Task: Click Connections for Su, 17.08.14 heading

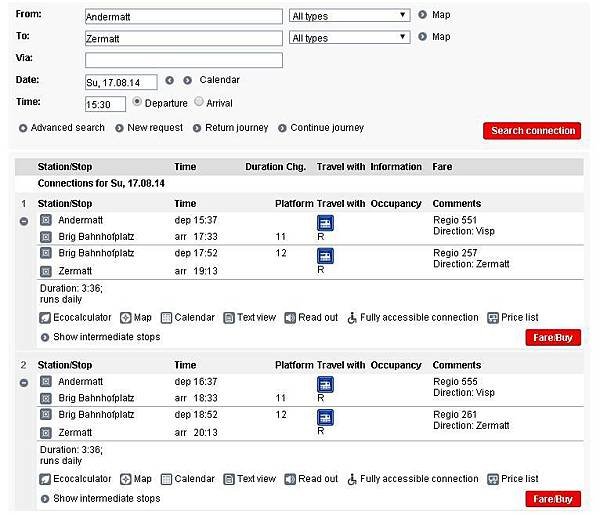Action: [x=101, y=184]
